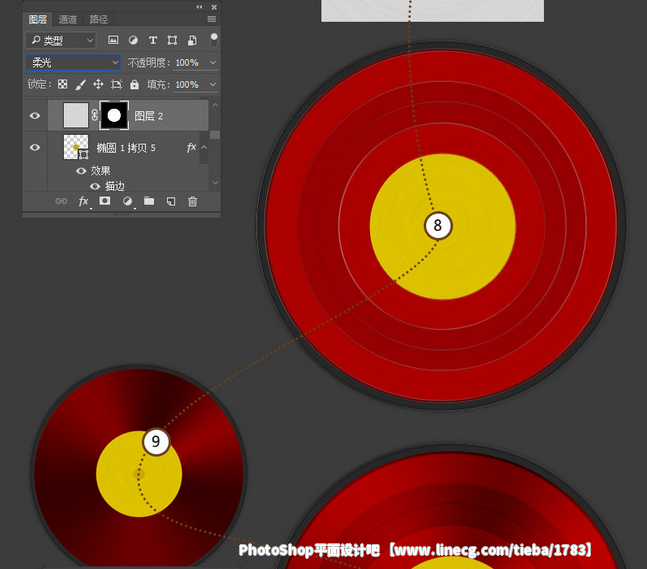This screenshot has height=569, width=647.
Task: Open the 柔光 blend mode dropdown
Action: coord(73,62)
